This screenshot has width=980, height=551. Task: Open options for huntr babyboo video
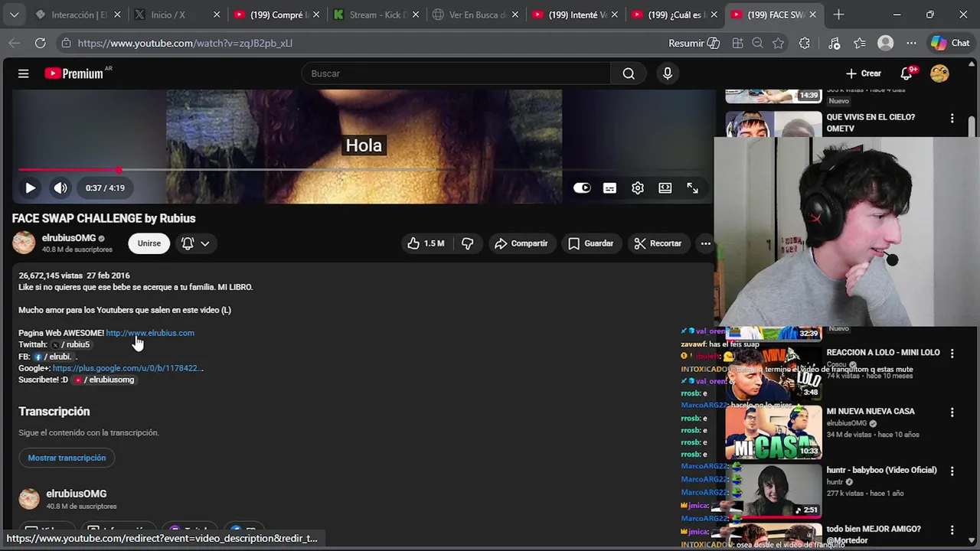pos(952,471)
